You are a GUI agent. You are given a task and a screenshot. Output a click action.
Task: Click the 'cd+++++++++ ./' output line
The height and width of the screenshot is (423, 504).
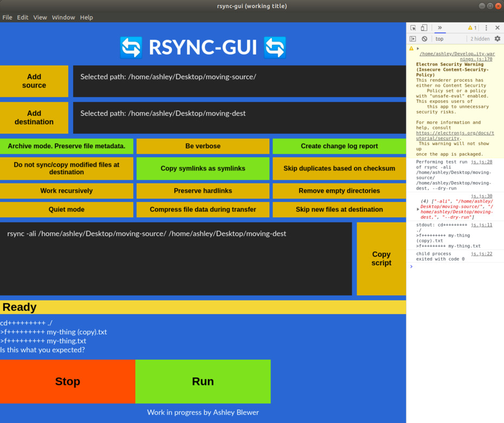tap(26, 323)
